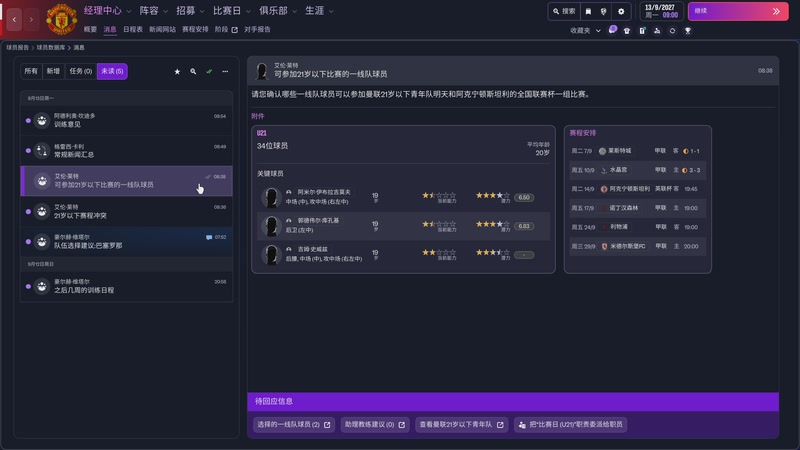The width and height of the screenshot is (800, 450).
Task: Click the shirt shortcut icon in favorites
Action: 627,31
